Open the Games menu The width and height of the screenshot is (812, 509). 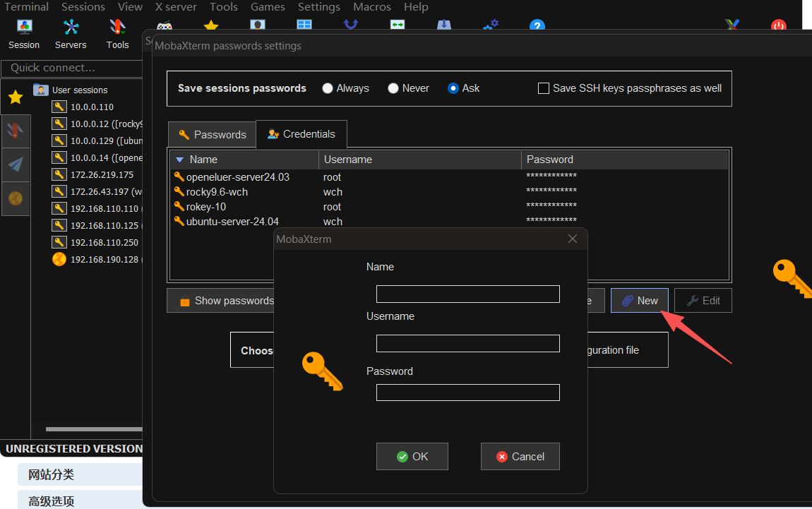(268, 7)
